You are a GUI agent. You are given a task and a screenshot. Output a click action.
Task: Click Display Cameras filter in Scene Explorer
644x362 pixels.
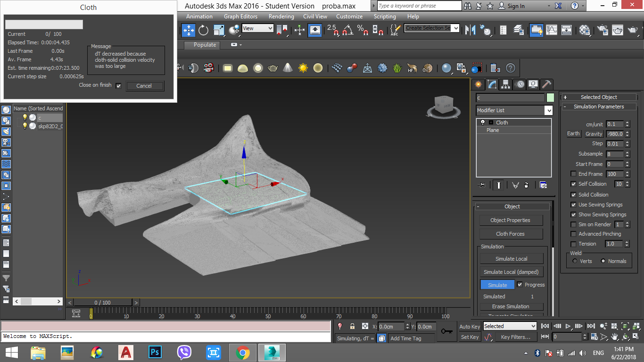click(6, 142)
